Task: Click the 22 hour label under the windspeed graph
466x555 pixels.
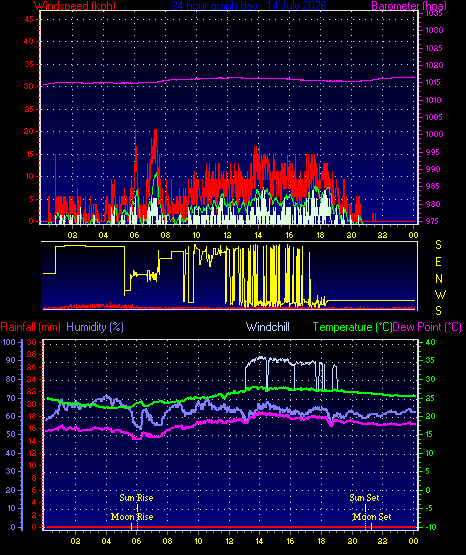Action: [382, 235]
